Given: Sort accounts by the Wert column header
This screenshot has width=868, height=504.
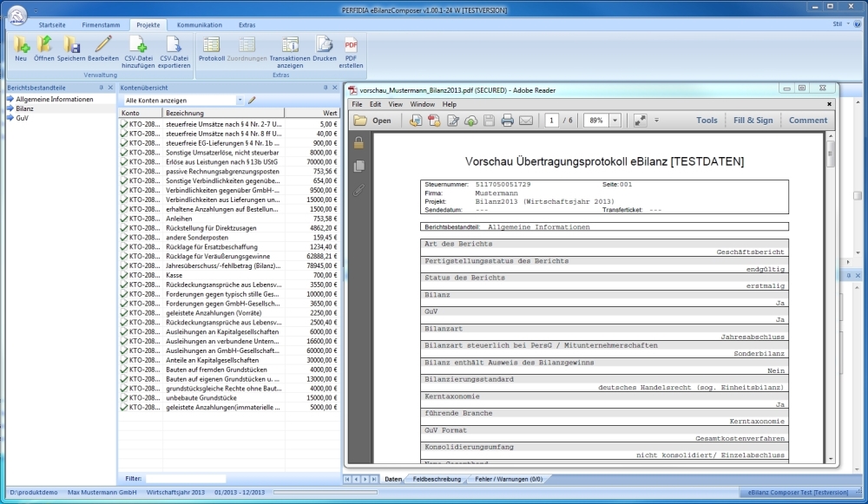Looking at the screenshot, I should [x=312, y=113].
